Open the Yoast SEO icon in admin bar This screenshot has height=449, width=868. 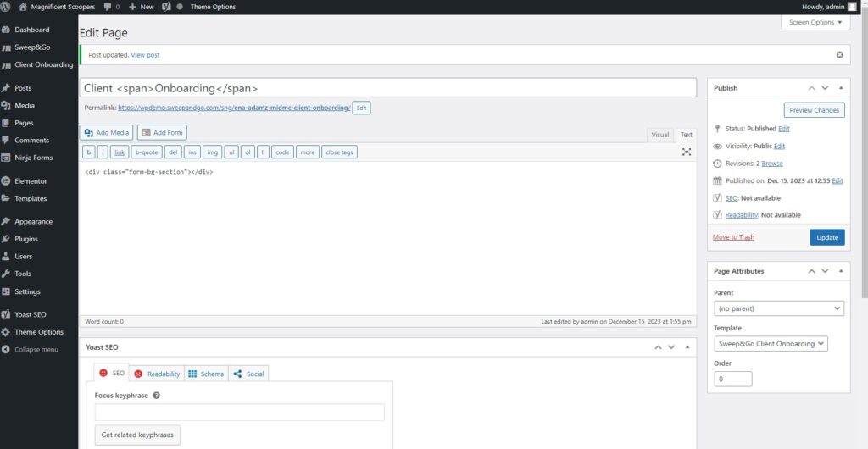point(166,7)
